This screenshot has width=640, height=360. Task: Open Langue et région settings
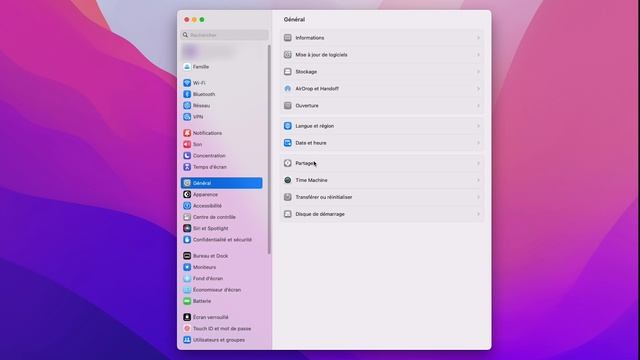[382, 126]
